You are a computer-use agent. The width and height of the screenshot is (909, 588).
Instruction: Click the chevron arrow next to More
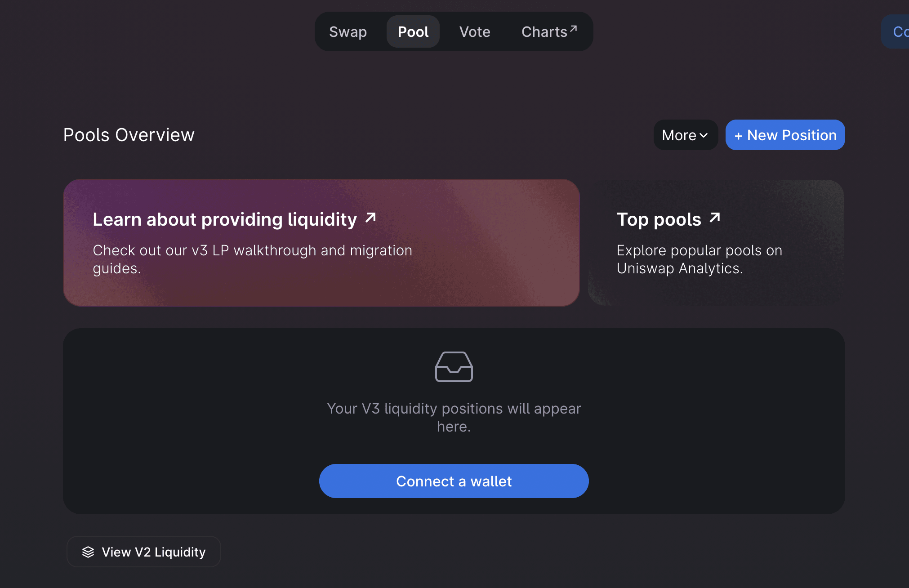704,135
